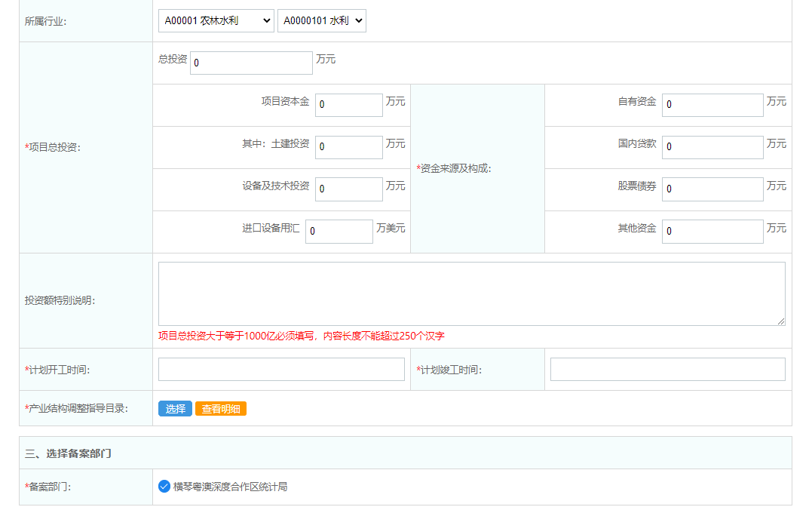Click the 计划开工时间 date field
This screenshot has height=510, width=812.
coord(281,369)
